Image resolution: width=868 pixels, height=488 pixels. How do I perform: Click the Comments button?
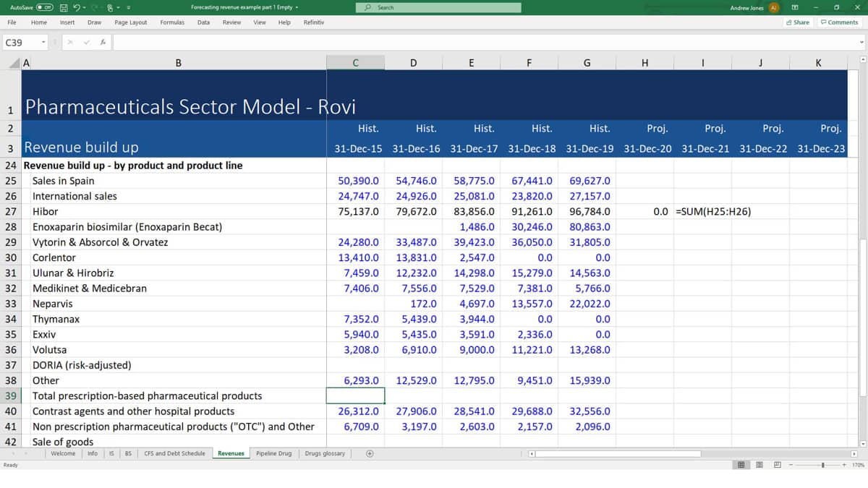click(x=839, y=22)
